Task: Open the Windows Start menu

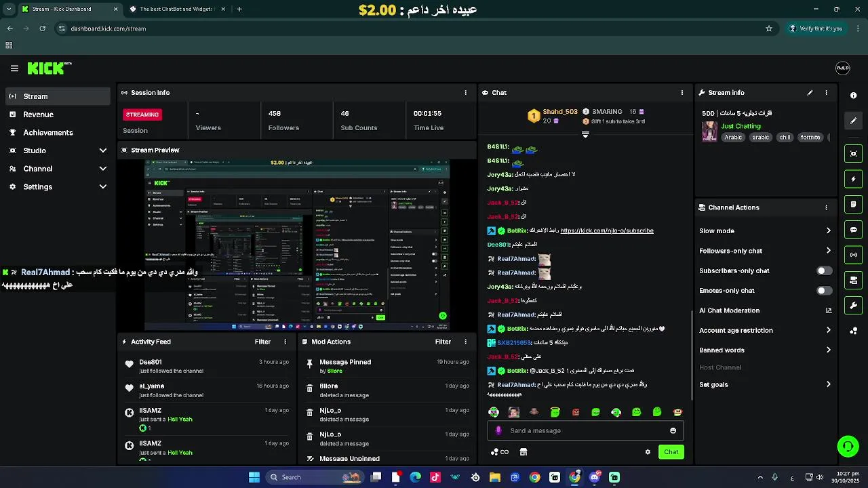Action: tap(254, 477)
